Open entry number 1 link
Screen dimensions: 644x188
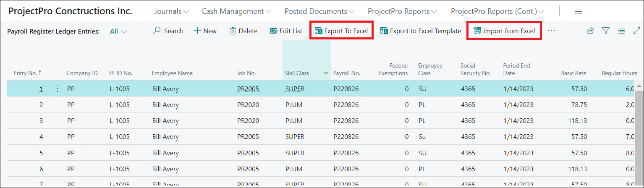point(41,89)
